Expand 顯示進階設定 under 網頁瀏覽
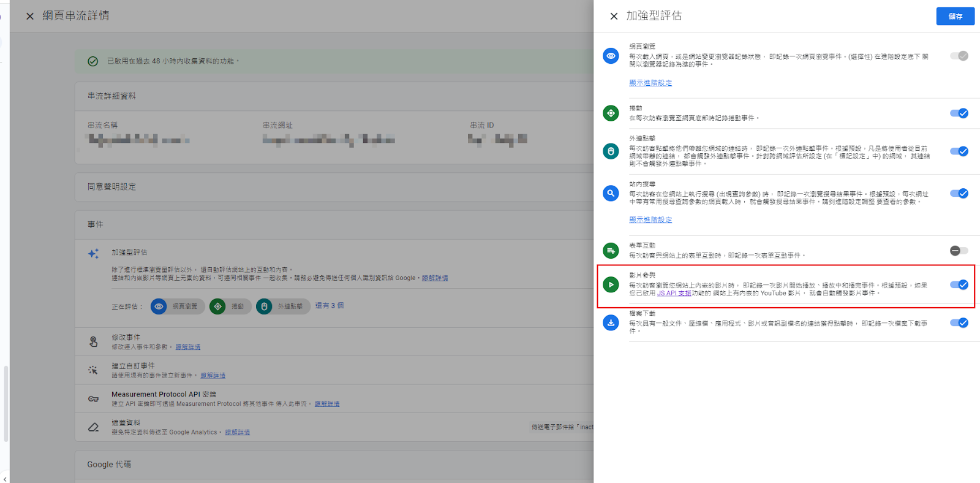This screenshot has width=980, height=483. (650, 83)
